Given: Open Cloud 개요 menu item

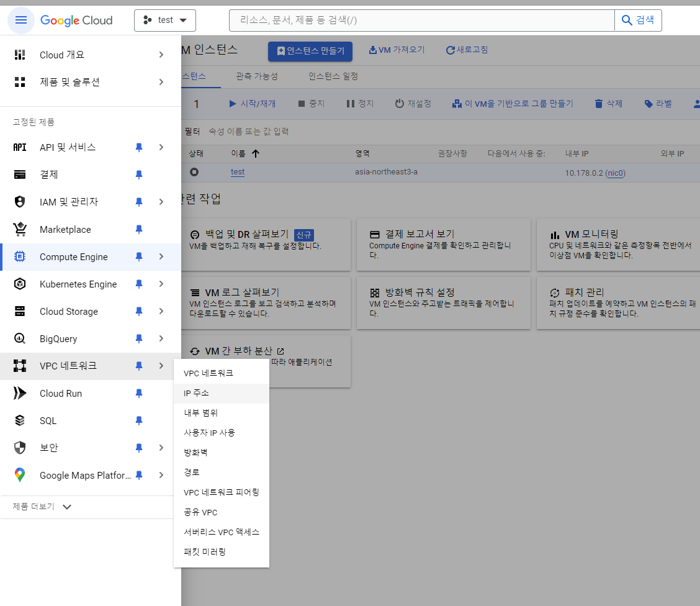Looking at the screenshot, I should [x=62, y=55].
